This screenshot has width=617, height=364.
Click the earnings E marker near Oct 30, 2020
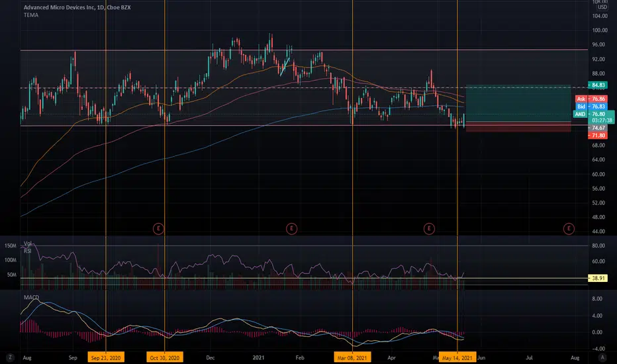tap(158, 228)
